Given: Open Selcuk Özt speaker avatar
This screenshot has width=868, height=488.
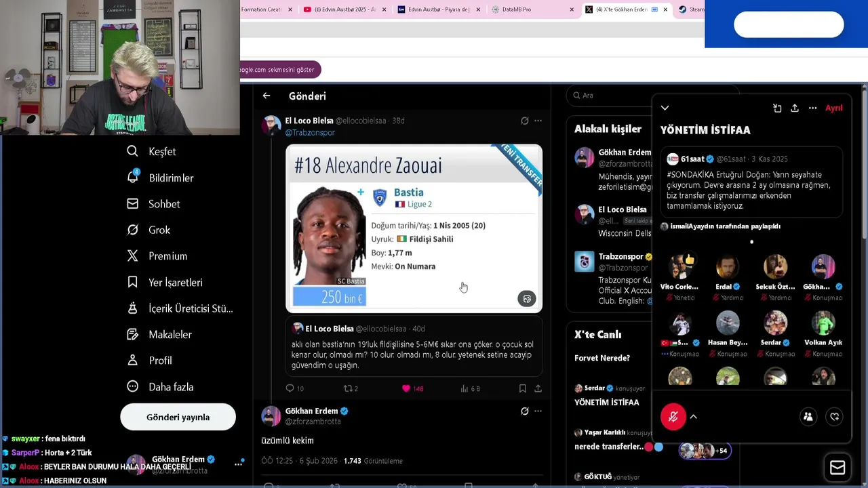Looking at the screenshot, I should point(775,267).
